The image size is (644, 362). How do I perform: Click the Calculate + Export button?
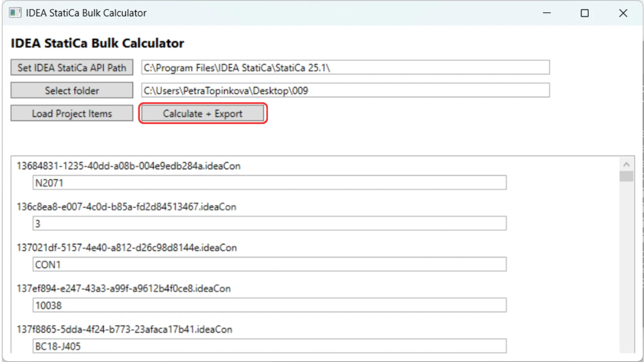203,114
